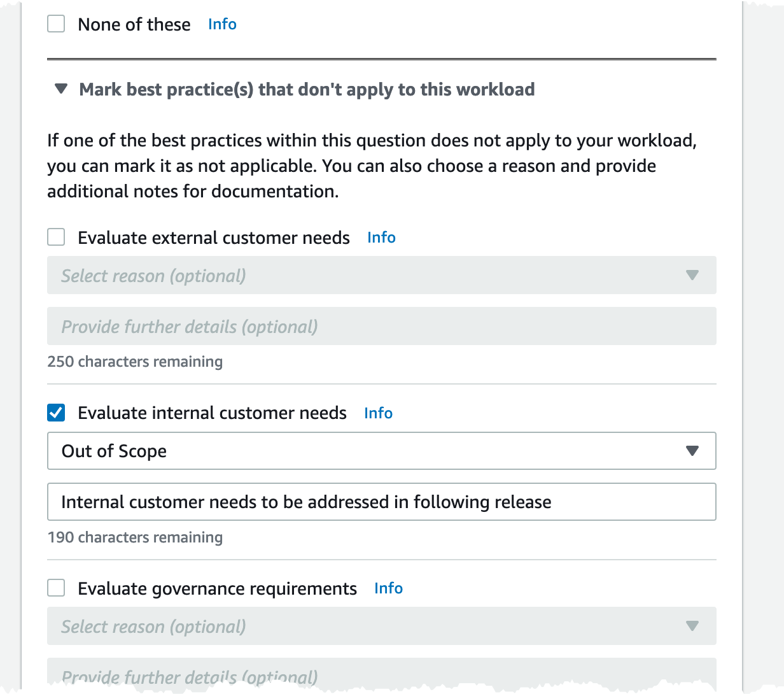Open Info for Evaluate internal customer needs
Image resolution: width=784 pixels, height=694 pixels.
click(x=378, y=413)
